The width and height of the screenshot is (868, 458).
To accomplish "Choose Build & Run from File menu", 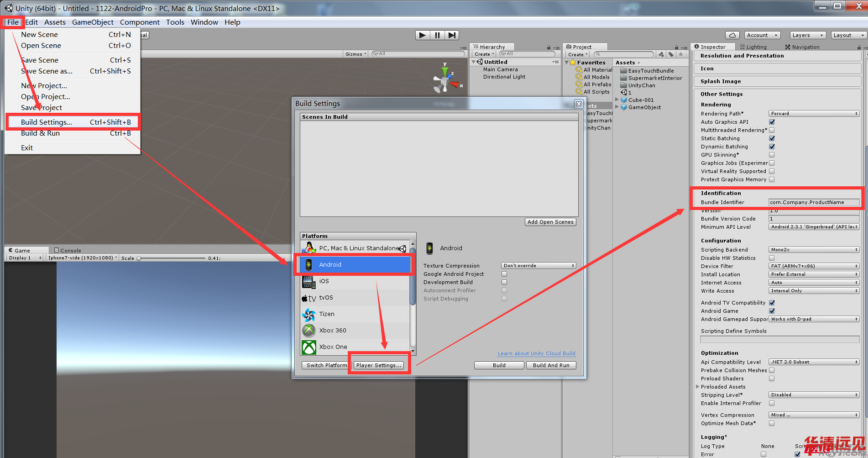I will point(40,133).
